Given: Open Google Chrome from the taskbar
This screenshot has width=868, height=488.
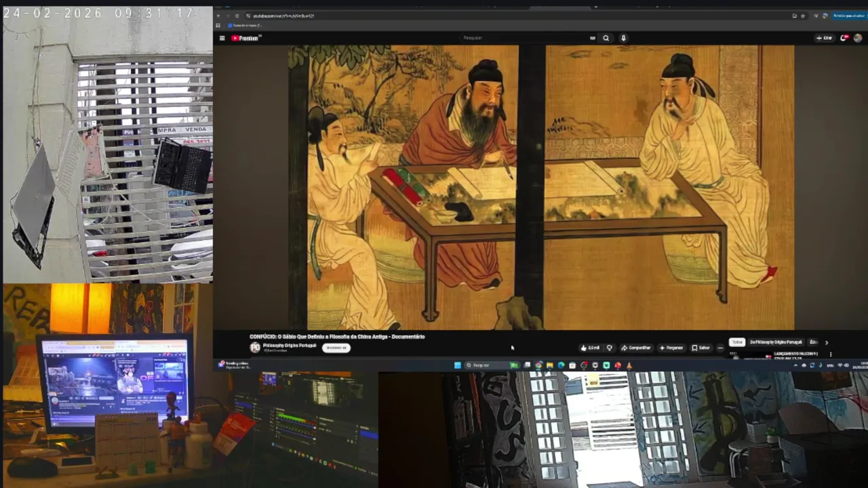Looking at the screenshot, I should pyautogui.click(x=538, y=365).
